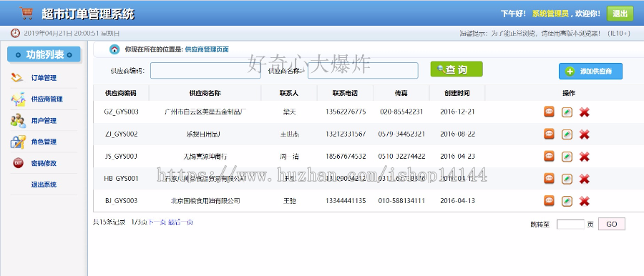Click the clock icon beside date
The image size is (644, 276).
pyautogui.click(x=15, y=33)
